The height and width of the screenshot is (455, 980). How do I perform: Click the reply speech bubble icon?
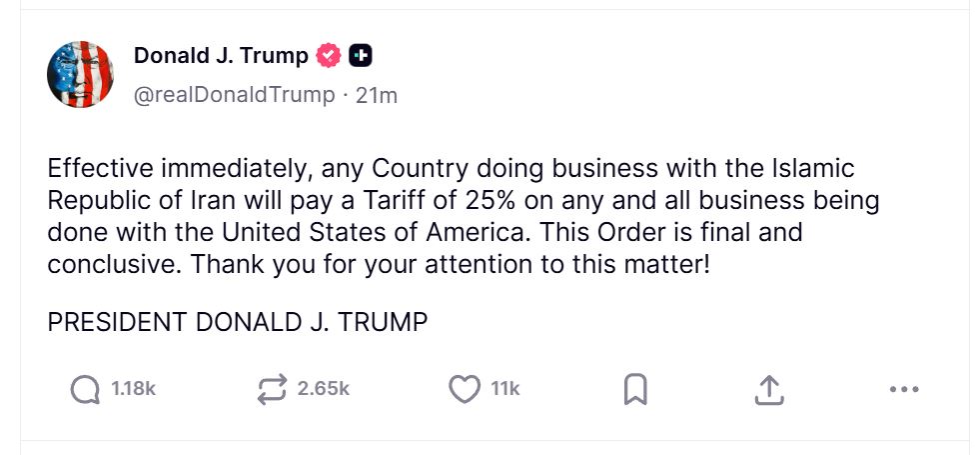(x=86, y=389)
